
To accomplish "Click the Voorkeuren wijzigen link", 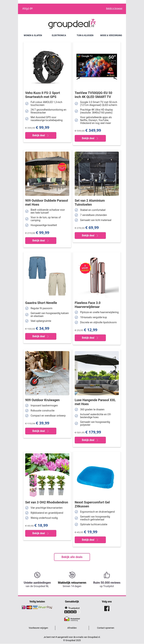I will click(38, 628).
